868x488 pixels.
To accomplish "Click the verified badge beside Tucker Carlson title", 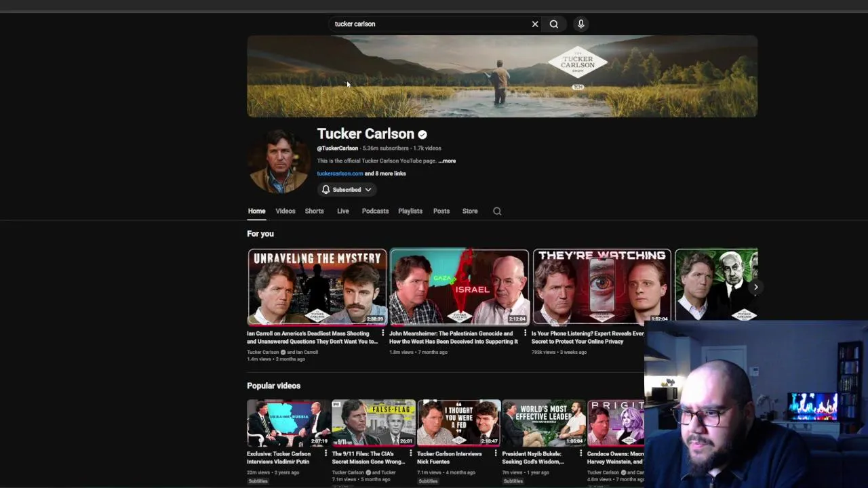I will pos(422,134).
